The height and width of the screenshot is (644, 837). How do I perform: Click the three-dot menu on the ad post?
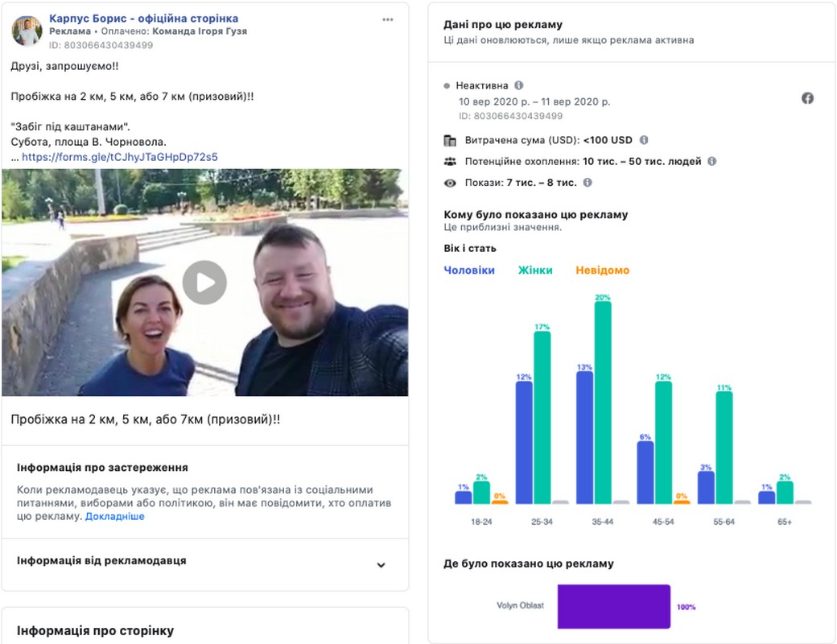[388, 19]
